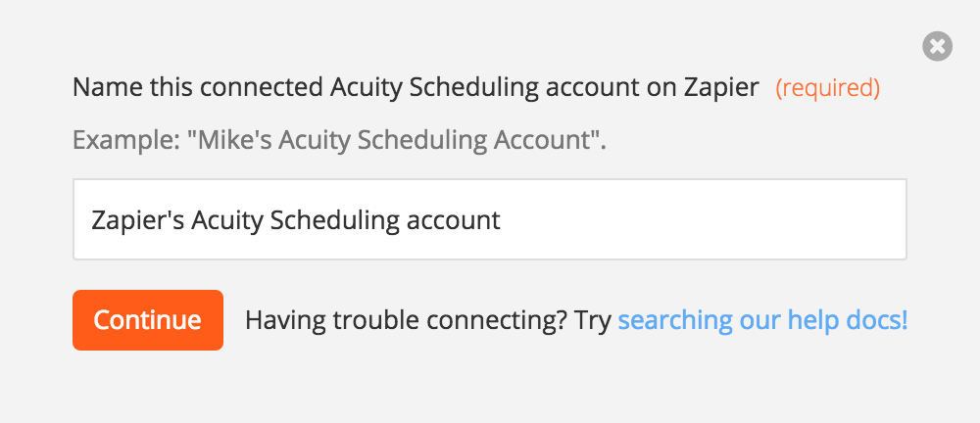
Task: Close the dialog with the gray X icon
Action: tap(937, 46)
